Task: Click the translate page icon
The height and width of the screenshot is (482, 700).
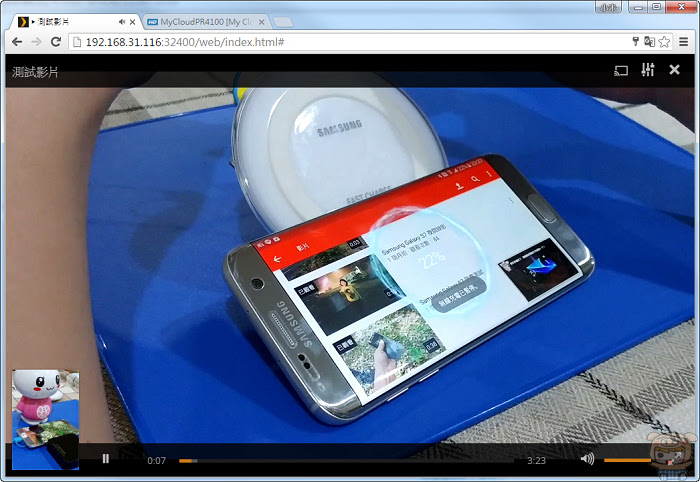Action: (650, 42)
